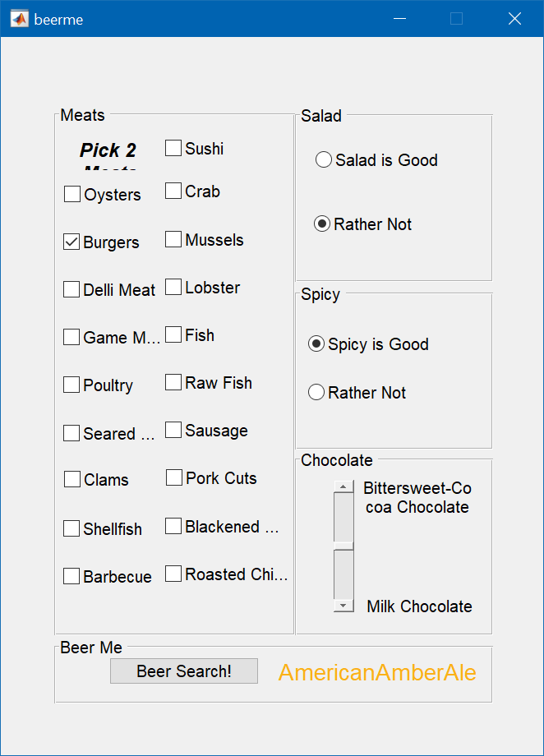544x756 pixels.
Task: Choose the Salad is Good radio button
Action: [x=324, y=159]
